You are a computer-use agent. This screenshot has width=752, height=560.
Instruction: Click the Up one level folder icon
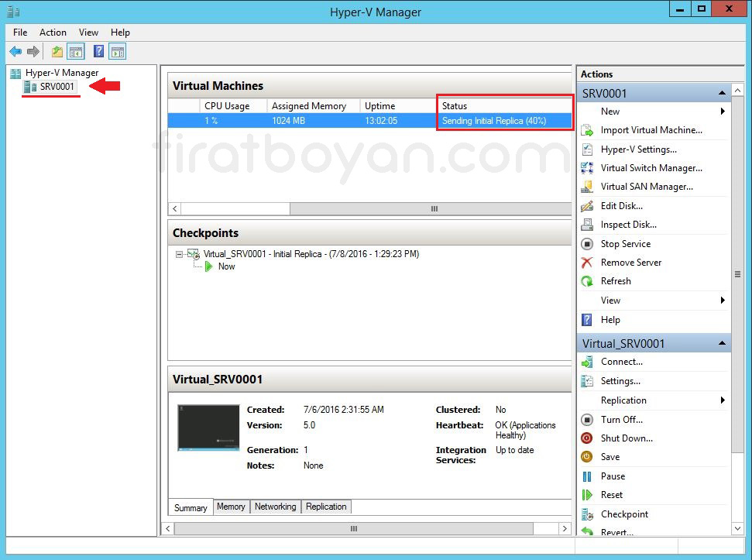coord(57,51)
